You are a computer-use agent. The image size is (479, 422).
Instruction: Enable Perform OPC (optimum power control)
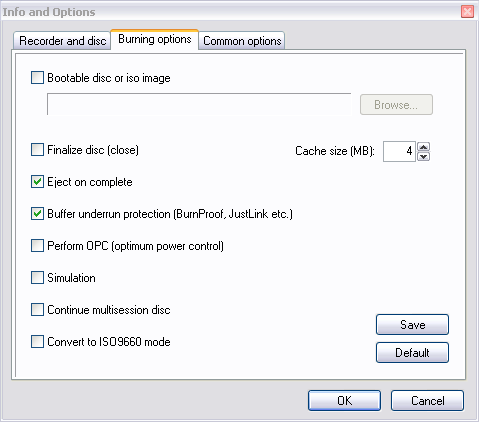[x=37, y=246]
